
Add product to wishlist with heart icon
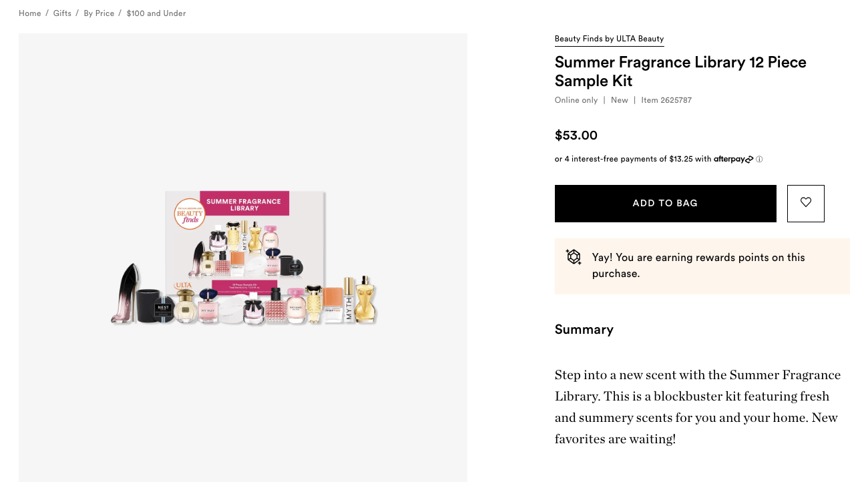point(805,203)
